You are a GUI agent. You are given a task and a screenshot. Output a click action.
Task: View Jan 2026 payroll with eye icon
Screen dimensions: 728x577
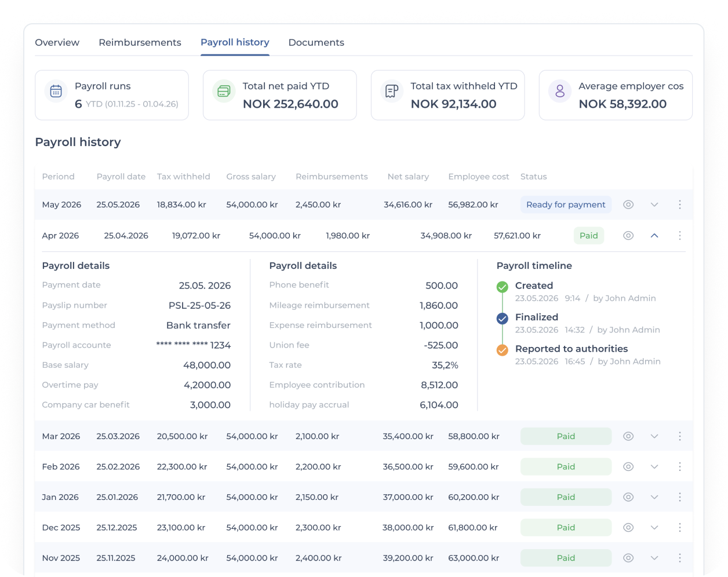(628, 497)
